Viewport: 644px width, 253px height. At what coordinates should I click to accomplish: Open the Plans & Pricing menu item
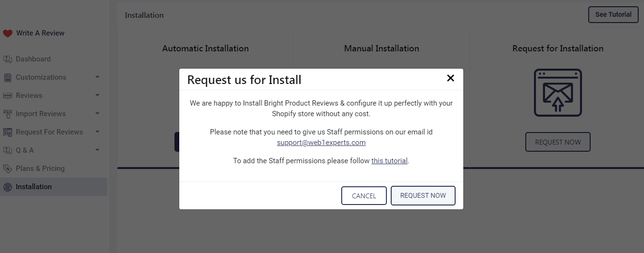pyautogui.click(x=40, y=169)
